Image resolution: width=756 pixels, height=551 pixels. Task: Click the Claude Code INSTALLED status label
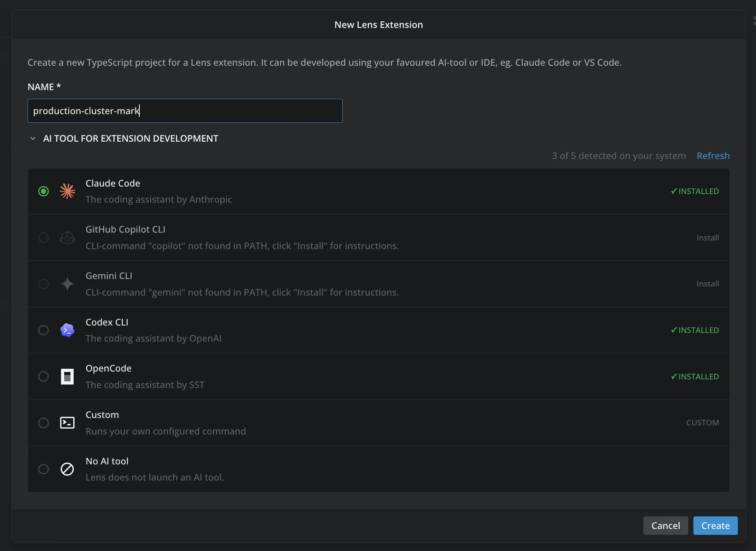coord(695,191)
